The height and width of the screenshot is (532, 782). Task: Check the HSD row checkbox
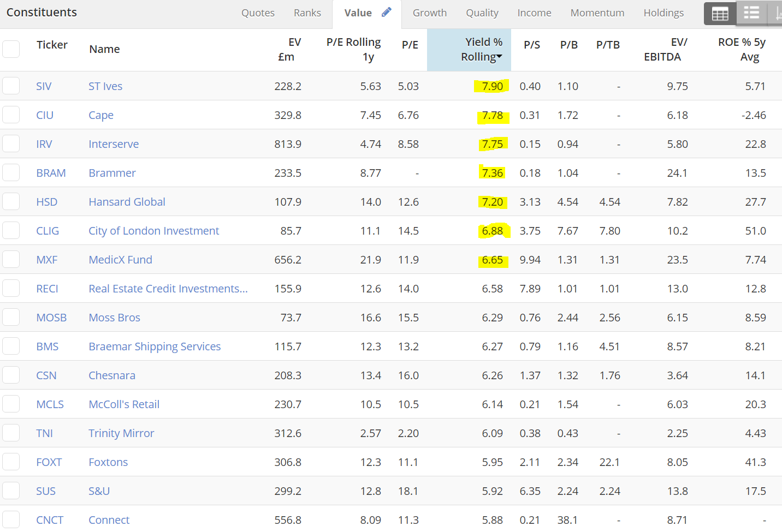point(11,201)
